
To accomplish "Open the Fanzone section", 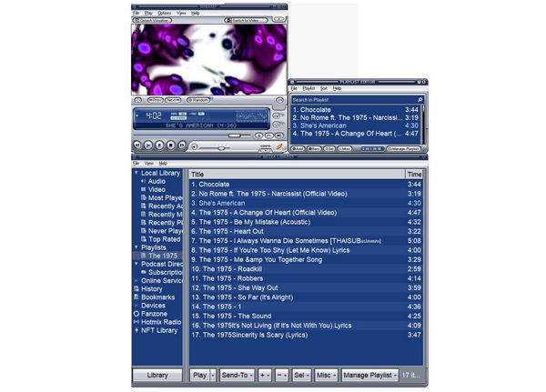I will click(x=151, y=314).
